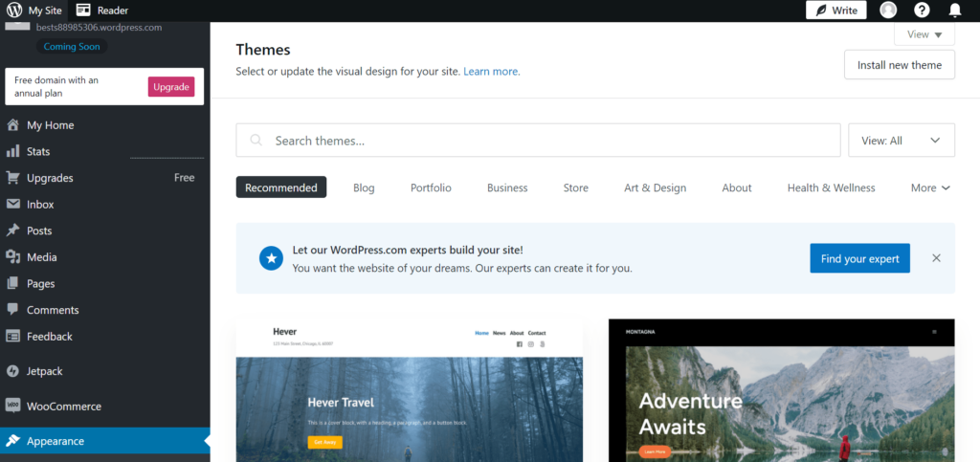Select the Recommended category tab

coord(281,187)
